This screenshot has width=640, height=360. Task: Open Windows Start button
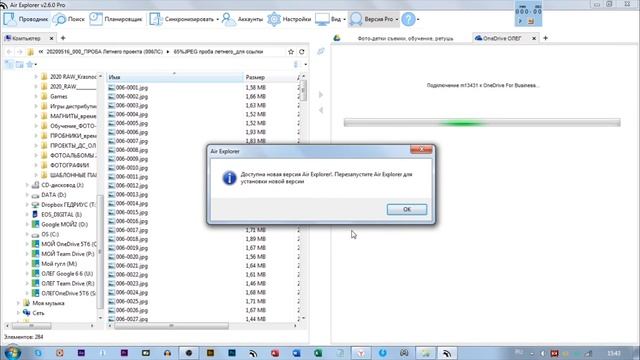click(x=12, y=352)
